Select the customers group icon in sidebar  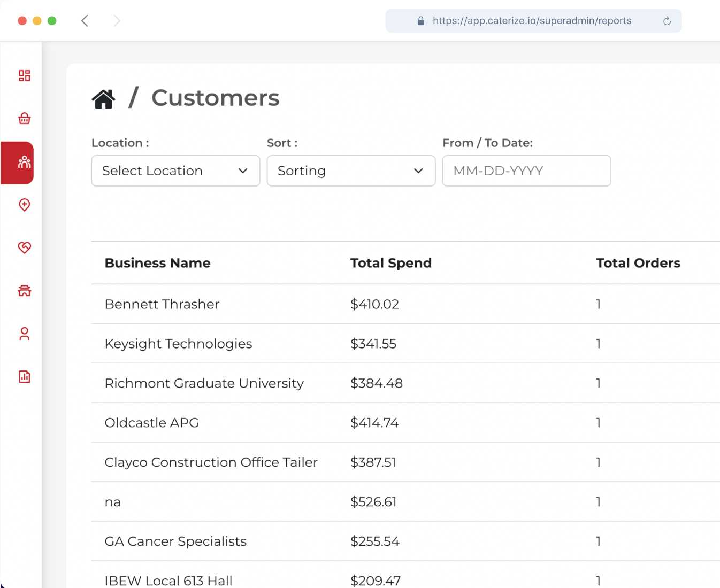[x=24, y=162]
